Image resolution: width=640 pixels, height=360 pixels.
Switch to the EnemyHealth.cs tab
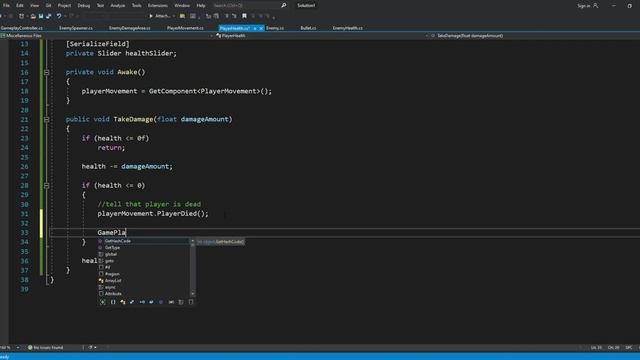click(347, 28)
